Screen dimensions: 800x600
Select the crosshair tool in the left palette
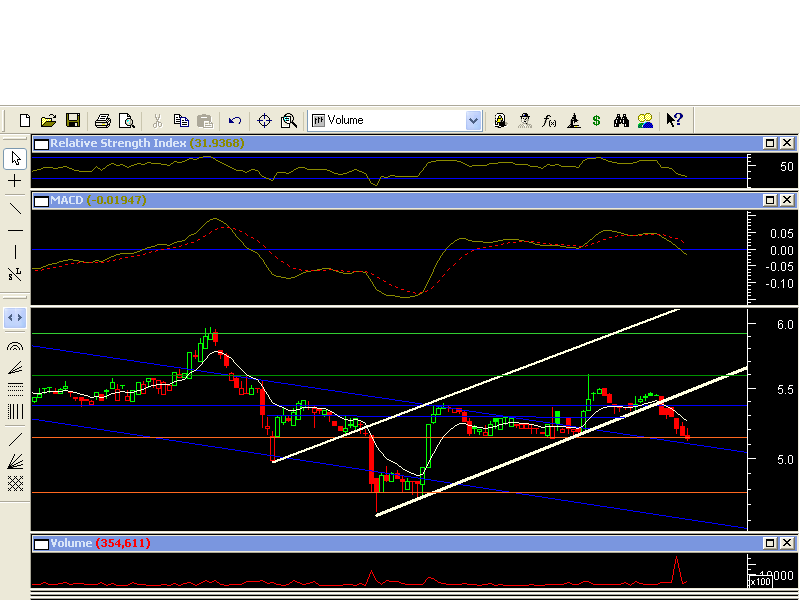pos(15,181)
